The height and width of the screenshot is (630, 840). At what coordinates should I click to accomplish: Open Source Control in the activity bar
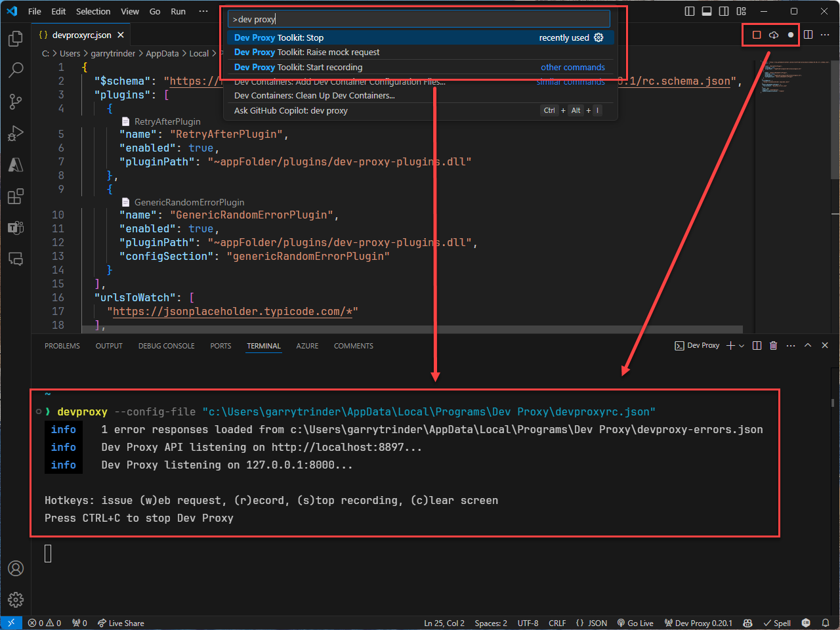point(15,102)
